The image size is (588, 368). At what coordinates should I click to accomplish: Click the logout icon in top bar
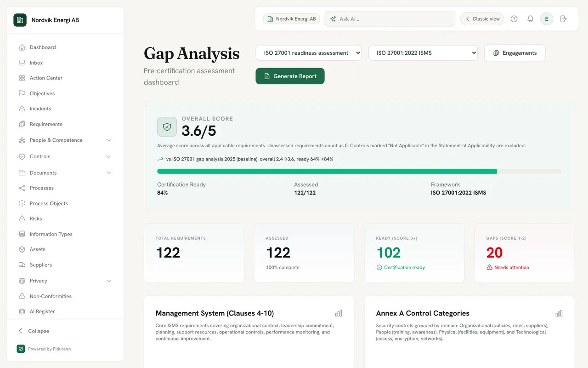(x=564, y=19)
